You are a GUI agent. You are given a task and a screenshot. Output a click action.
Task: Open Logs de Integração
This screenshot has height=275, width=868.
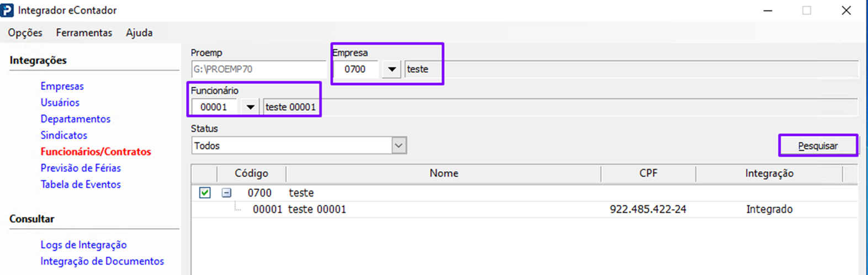click(83, 245)
